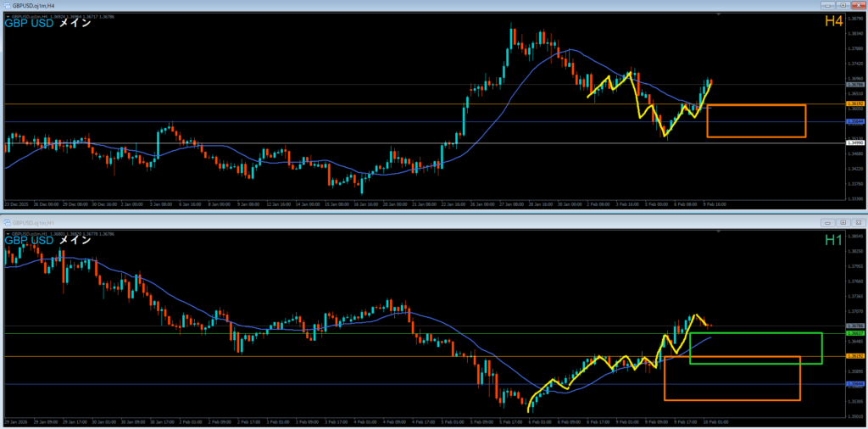Close the lower GBPUSD H1 chart window

click(857, 222)
